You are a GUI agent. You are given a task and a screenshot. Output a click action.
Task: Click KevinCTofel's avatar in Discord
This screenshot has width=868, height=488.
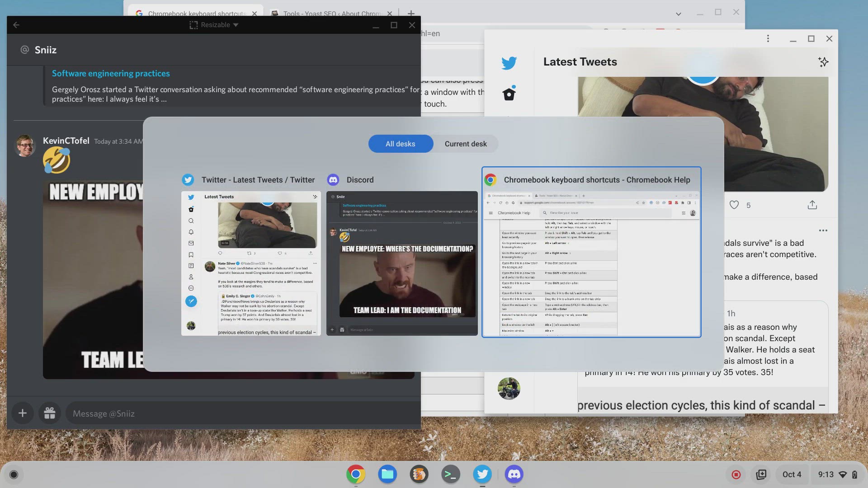click(x=25, y=145)
